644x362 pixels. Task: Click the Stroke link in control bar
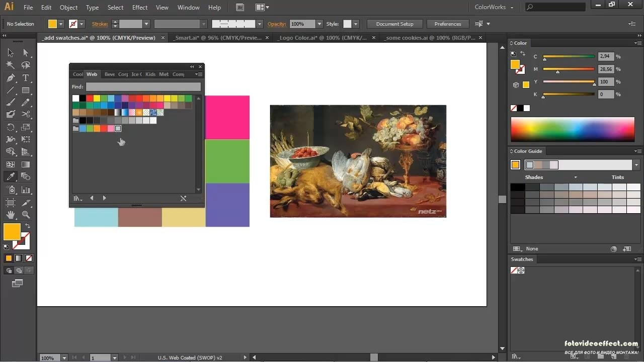(100, 24)
